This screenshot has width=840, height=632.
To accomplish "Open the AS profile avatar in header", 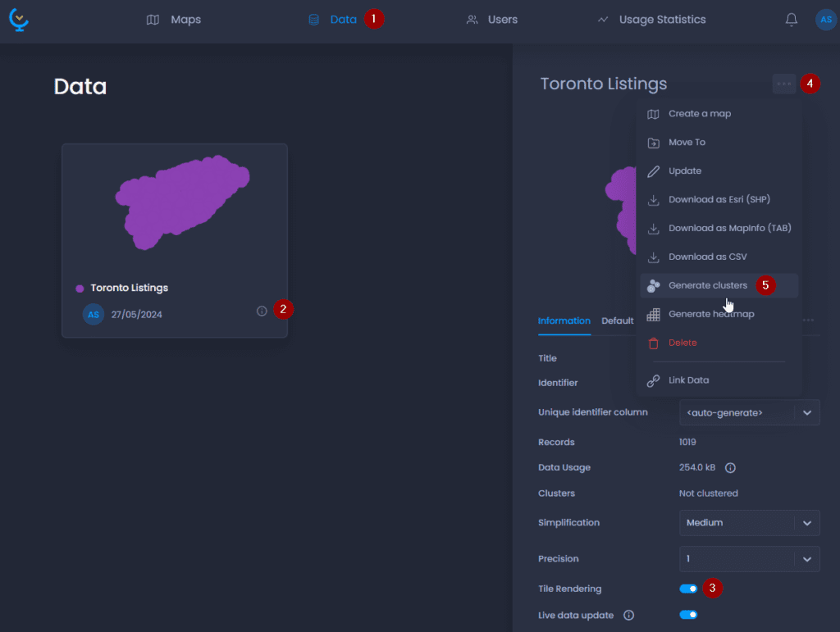I will click(x=825, y=20).
